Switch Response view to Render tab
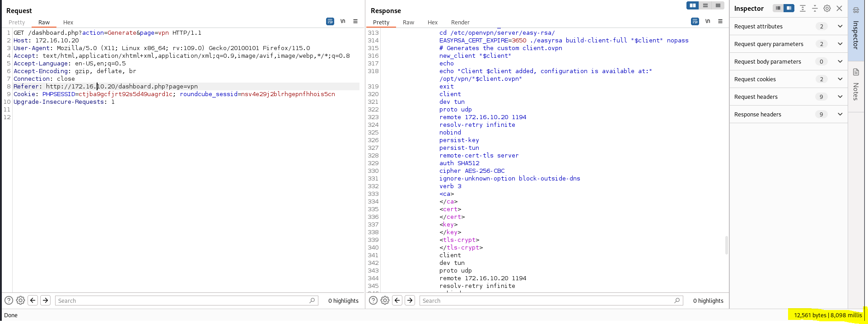Viewport: 868px width, 324px height. [x=460, y=23]
